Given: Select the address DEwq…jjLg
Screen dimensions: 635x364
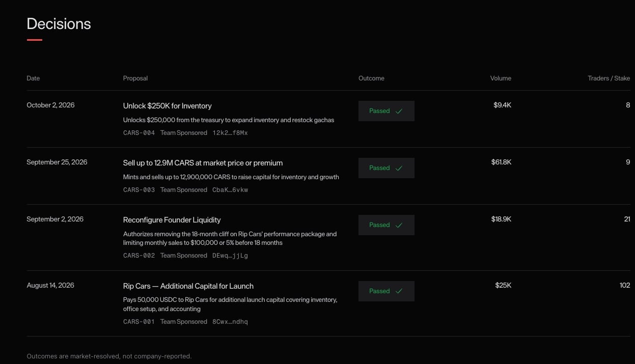Looking at the screenshot, I should coord(230,256).
